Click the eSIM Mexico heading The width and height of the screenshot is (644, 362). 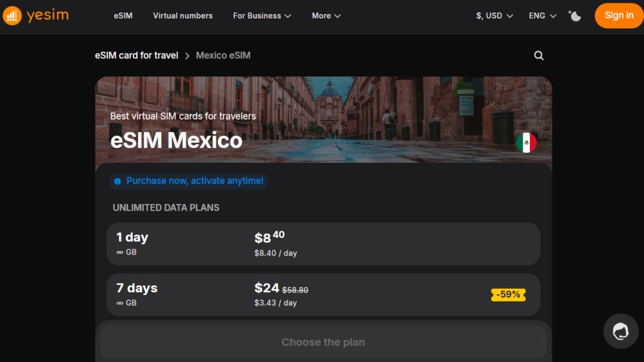point(176,141)
